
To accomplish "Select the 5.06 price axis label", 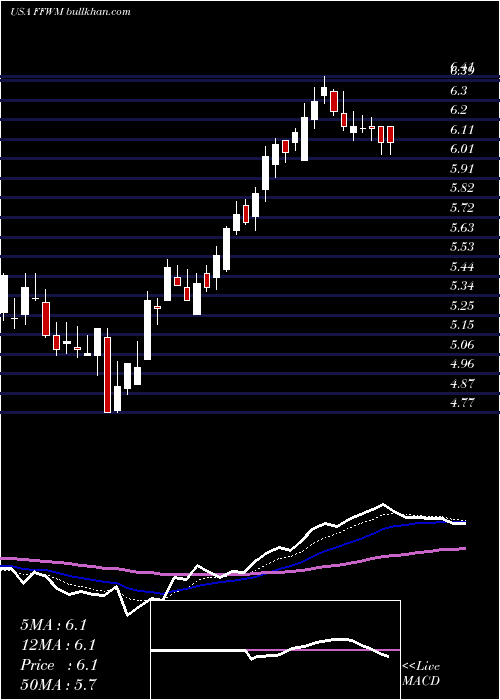I will point(462,344).
